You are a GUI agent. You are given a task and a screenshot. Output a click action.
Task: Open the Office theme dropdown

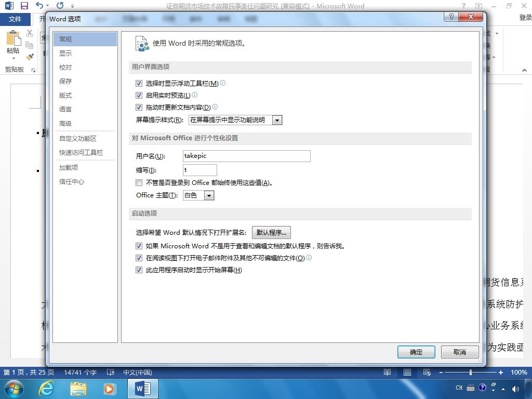tap(209, 195)
